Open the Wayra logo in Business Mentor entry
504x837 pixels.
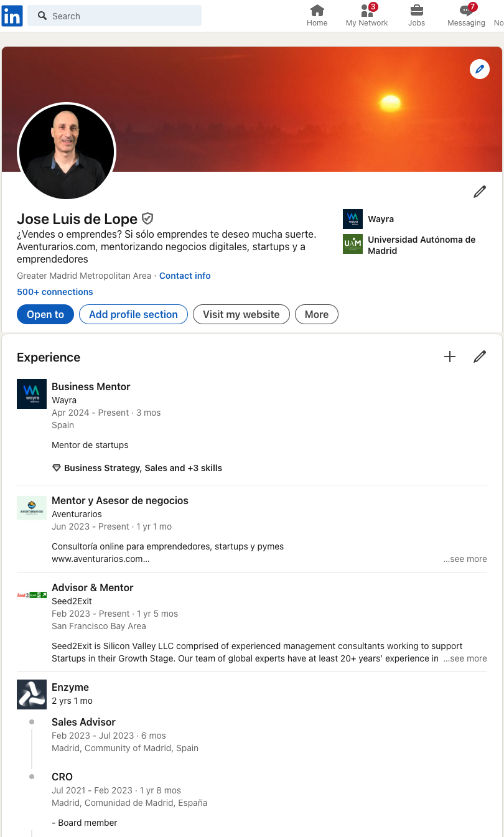click(x=32, y=394)
